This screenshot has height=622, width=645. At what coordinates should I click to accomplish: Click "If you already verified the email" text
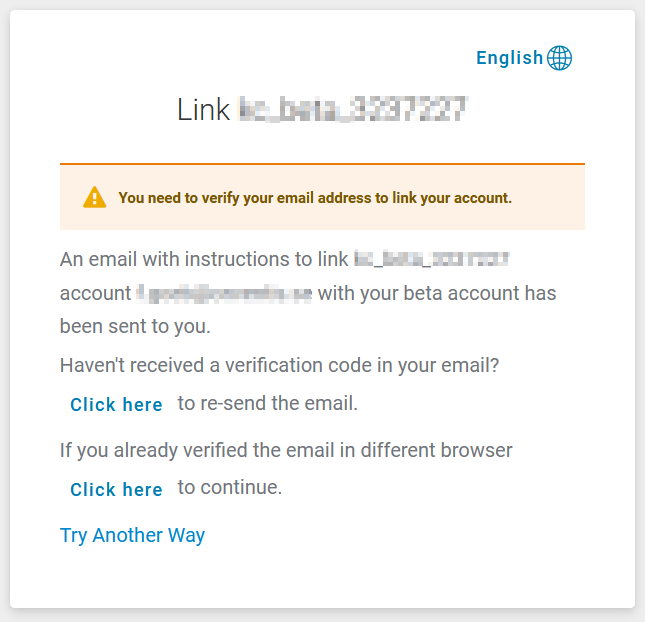point(286,451)
